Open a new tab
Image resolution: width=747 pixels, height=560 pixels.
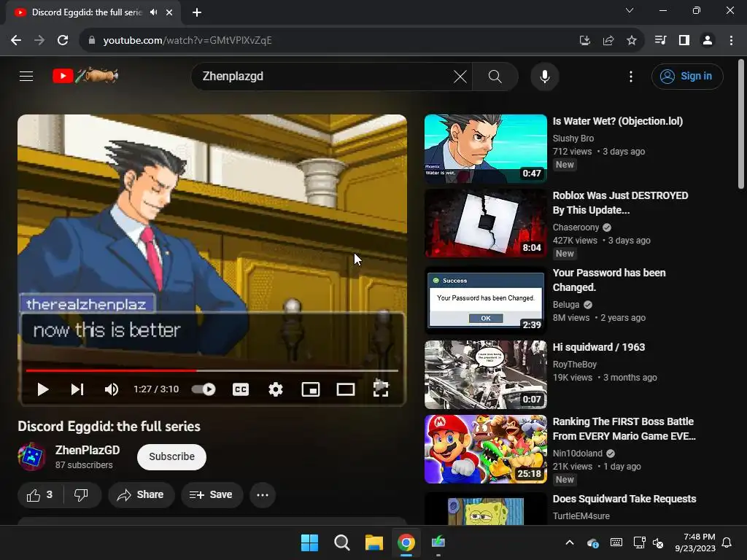[x=197, y=12]
